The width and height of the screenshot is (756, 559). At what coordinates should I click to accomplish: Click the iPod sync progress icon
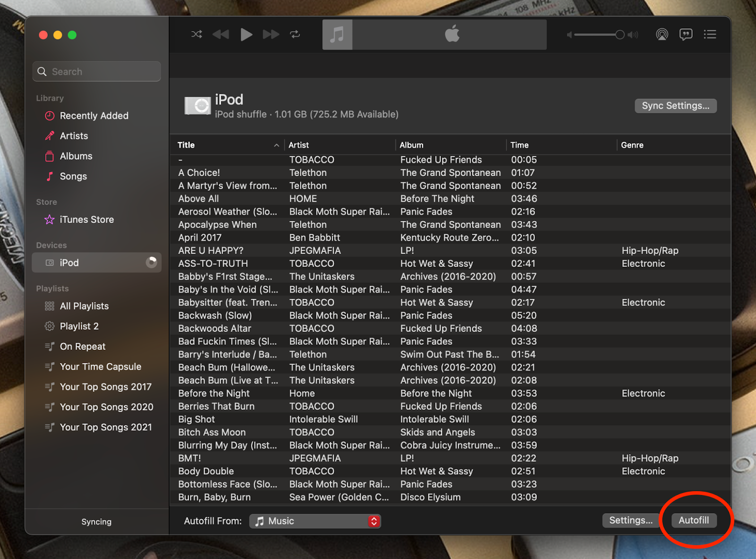pos(151,263)
